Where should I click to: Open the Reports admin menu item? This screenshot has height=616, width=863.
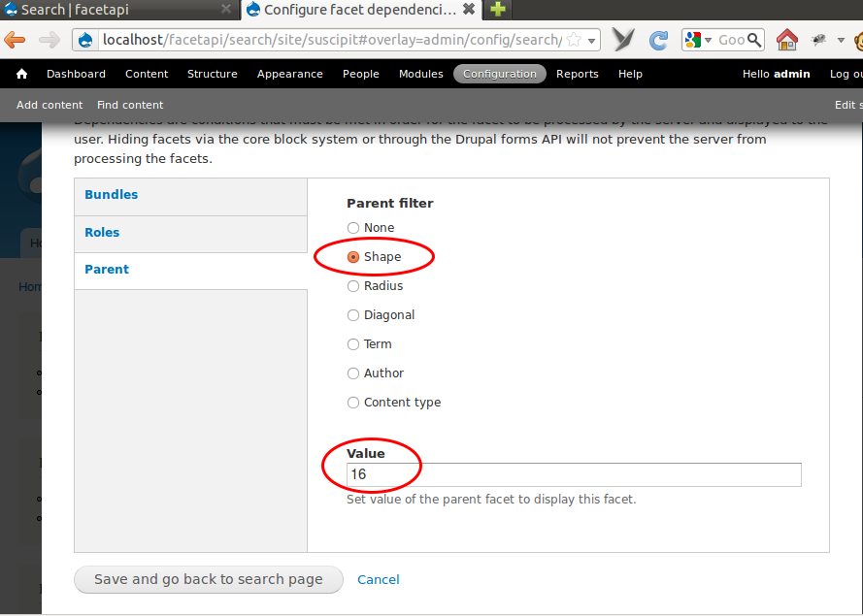pos(578,75)
